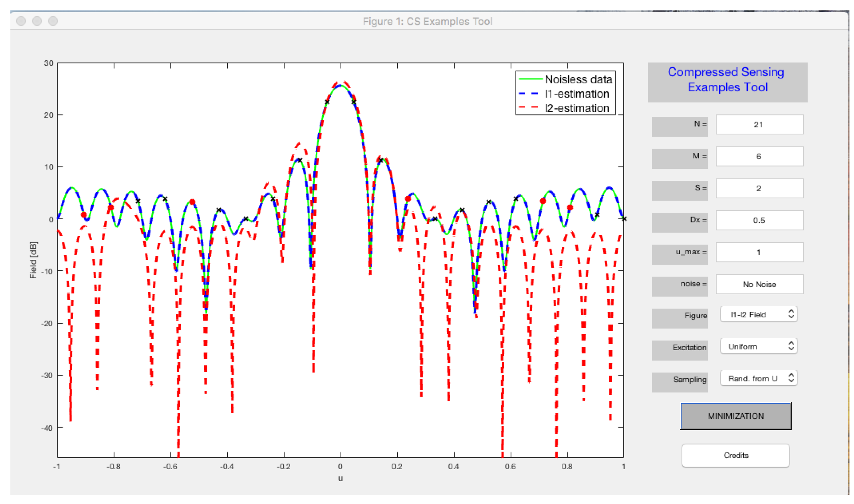Viewport: 854px width, 504px height.
Task: Click the S input field with value 2
Action: [x=759, y=188]
